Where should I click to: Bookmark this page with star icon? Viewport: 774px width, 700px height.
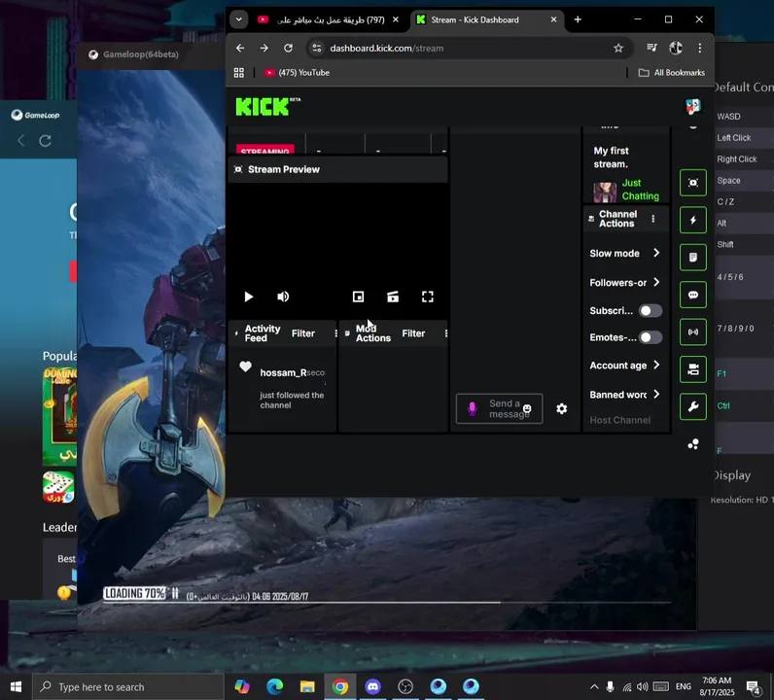pos(618,48)
